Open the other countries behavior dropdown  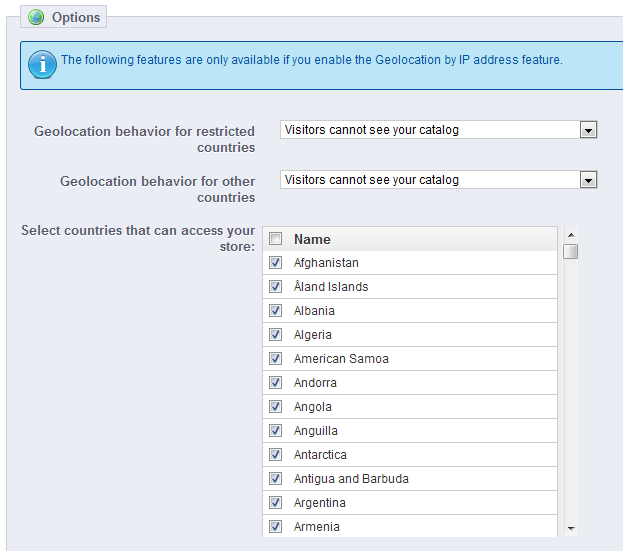[x=439, y=180]
